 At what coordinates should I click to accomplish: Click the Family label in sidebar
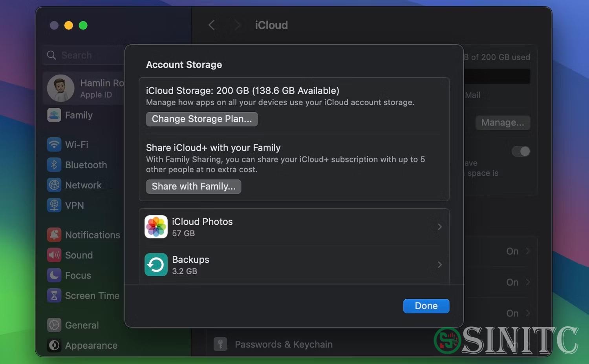(x=79, y=115)
